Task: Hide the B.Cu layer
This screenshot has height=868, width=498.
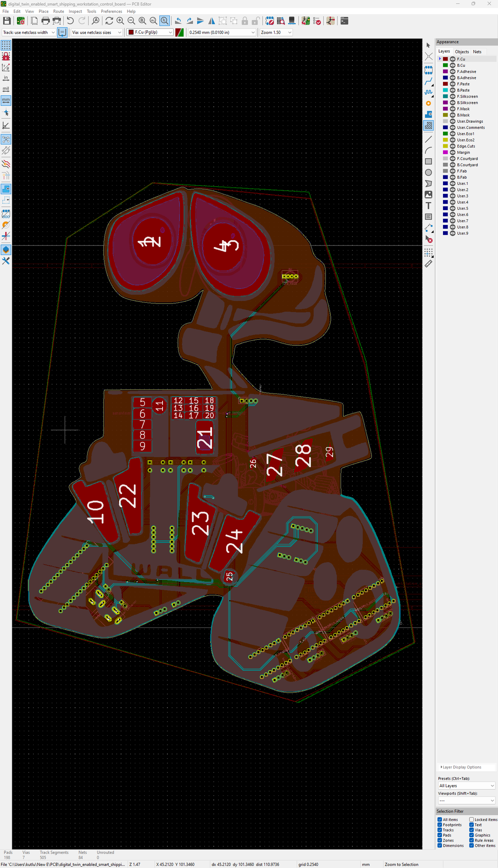Action: (x=452, y=65)
